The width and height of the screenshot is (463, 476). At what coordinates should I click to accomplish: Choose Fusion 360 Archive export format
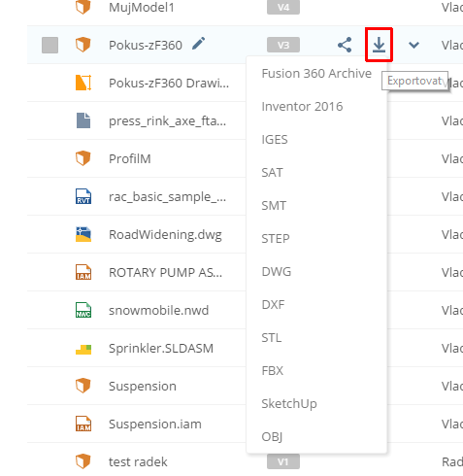pyautogui.click(x=316, y=74)
